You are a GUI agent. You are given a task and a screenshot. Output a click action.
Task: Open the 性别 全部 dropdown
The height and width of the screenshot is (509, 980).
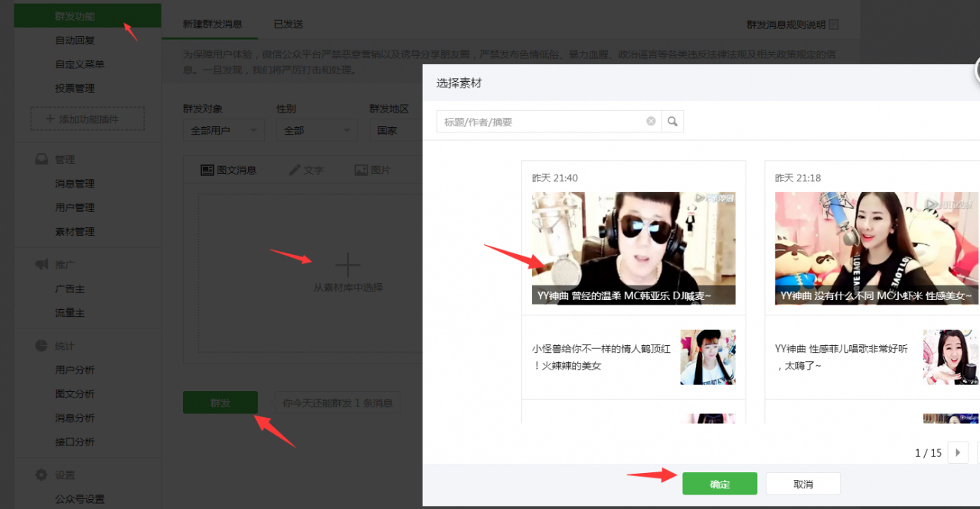(316, 130)
